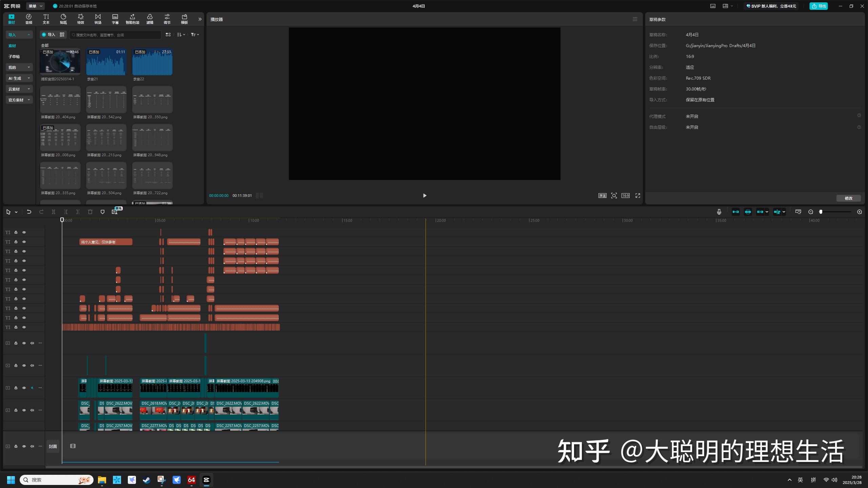This screenshot has height=488, width=868.
Task: Click the timeline zoom-in magnifier icon
Action: tap(860, 211)
